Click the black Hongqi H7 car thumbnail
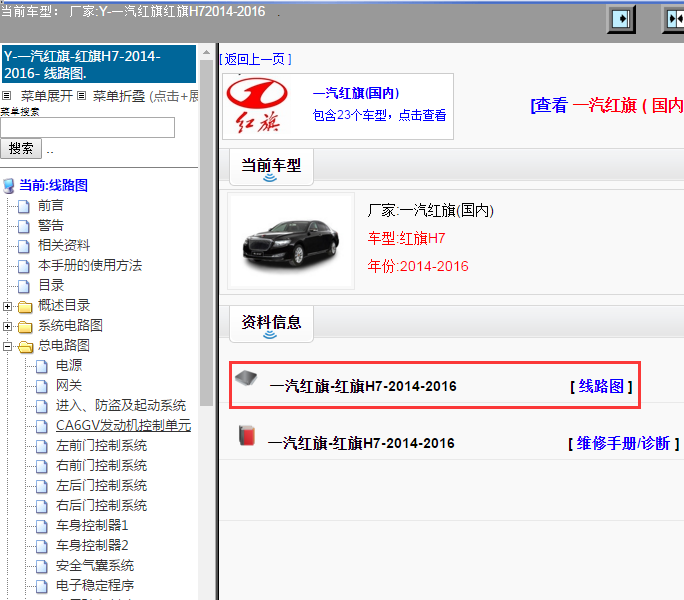The image size is (684, 600). click(x=291, y=241)
